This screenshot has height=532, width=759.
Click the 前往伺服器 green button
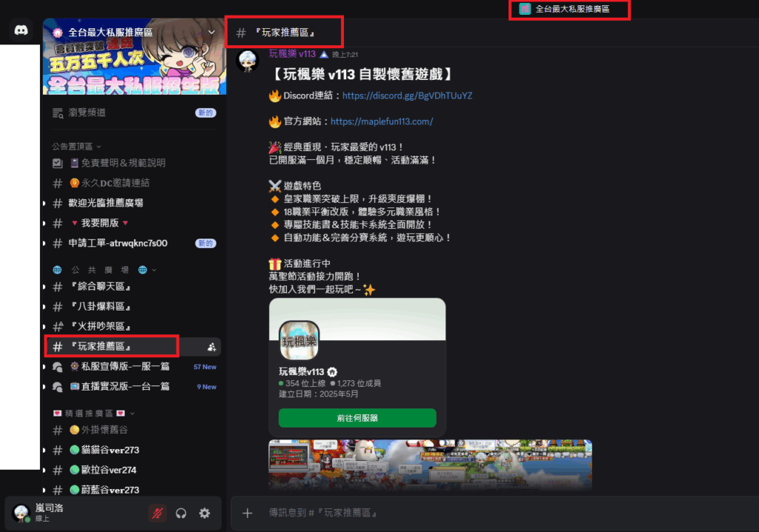tap(357, 418)
